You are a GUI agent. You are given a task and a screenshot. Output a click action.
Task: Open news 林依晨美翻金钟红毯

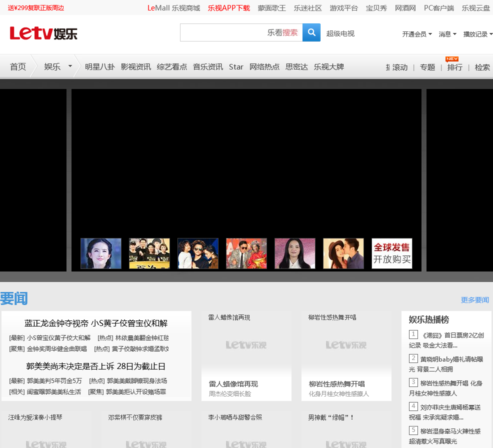pos(142,337)
